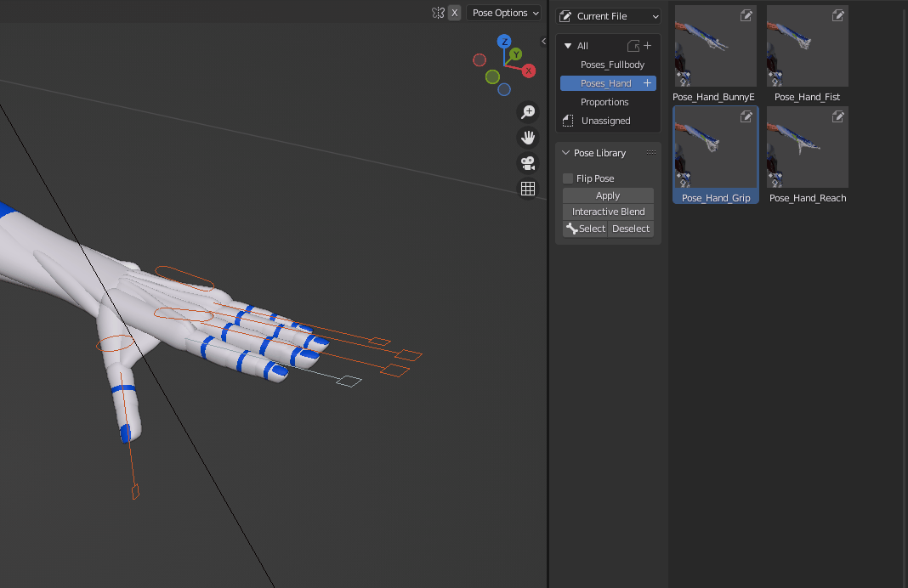Screen dimensions: 908x588
Task: Switch orthographic perspective grid icon
Action: [528, 189]
